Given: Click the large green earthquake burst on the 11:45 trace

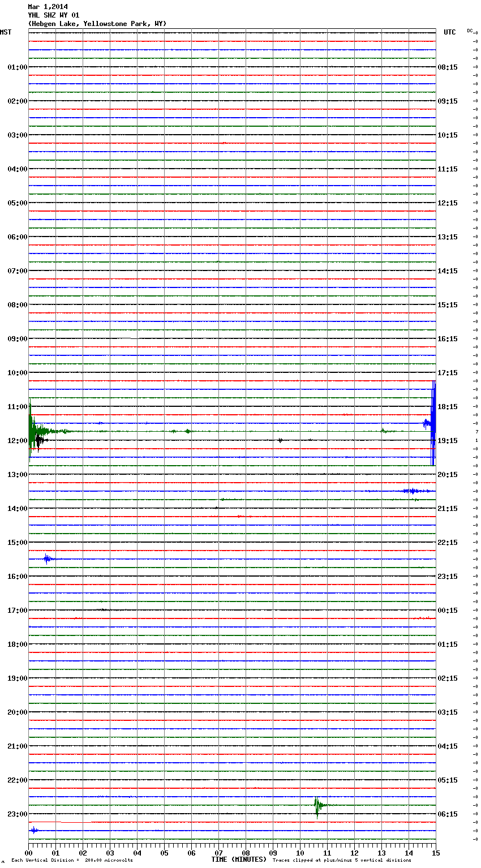Looking at the screenshot, I should [34, 431].
